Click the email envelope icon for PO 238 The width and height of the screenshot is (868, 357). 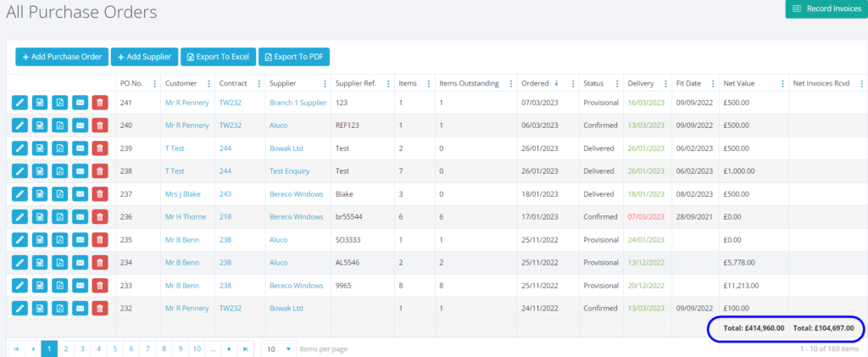[x=80, y=170]
